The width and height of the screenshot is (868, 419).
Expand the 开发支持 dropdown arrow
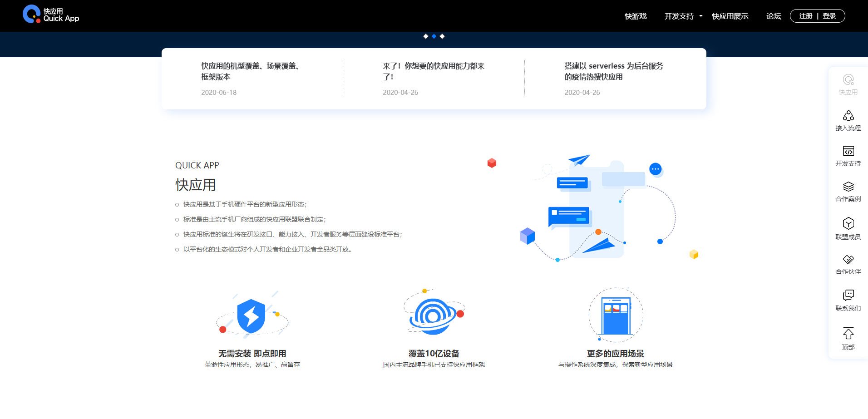tap(701, 16)
